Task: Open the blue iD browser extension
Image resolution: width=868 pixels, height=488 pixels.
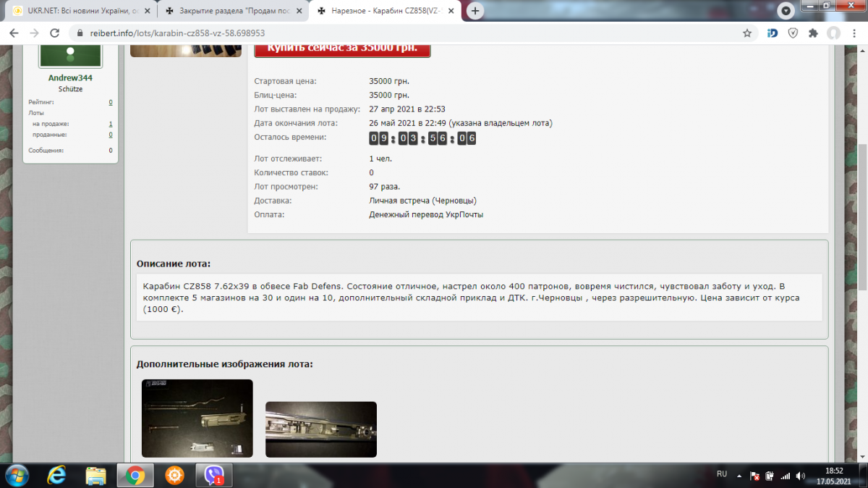Action: (x=772, y=33)
